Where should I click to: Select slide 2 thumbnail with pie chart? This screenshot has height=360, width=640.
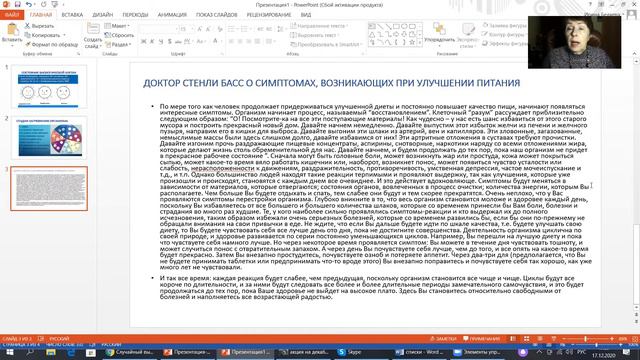coord(49,138)
